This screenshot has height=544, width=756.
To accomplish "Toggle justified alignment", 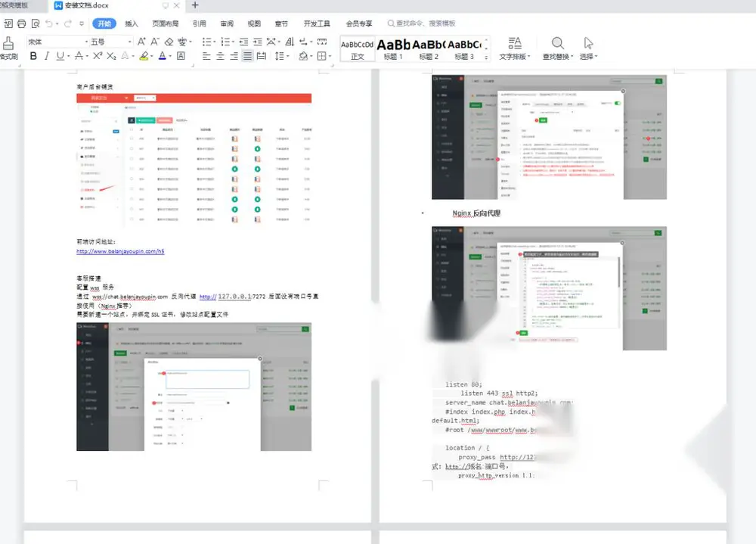I will (247, 56).
